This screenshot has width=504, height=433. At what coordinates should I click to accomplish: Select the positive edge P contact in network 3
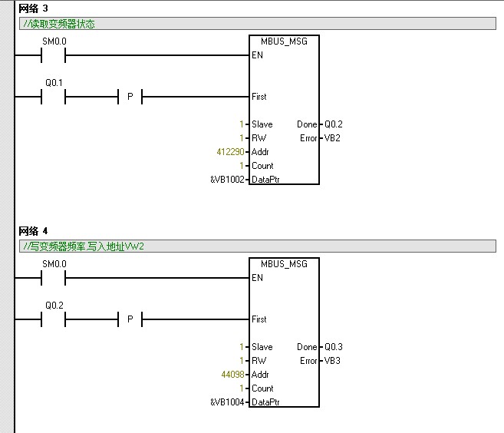130,97
